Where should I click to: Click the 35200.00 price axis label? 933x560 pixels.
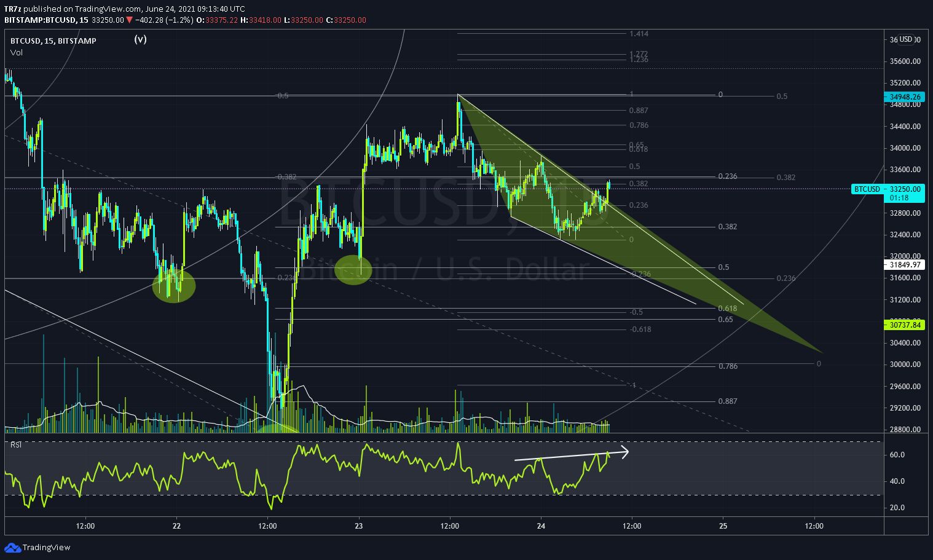905,83
